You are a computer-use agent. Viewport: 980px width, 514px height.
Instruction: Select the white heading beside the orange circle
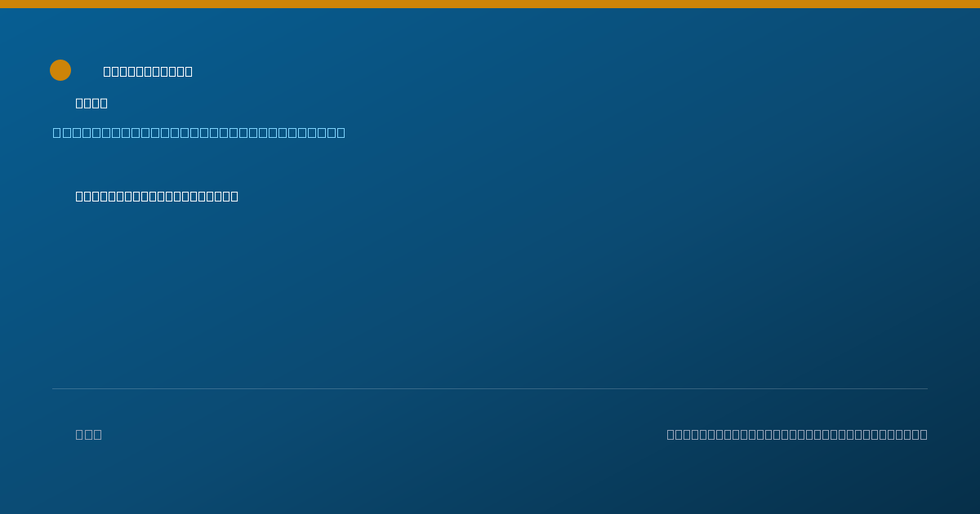[x=148, y=71]
